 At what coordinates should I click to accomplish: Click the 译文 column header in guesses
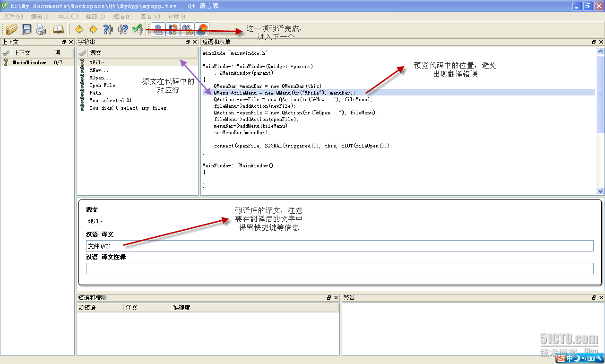(147, 307)
